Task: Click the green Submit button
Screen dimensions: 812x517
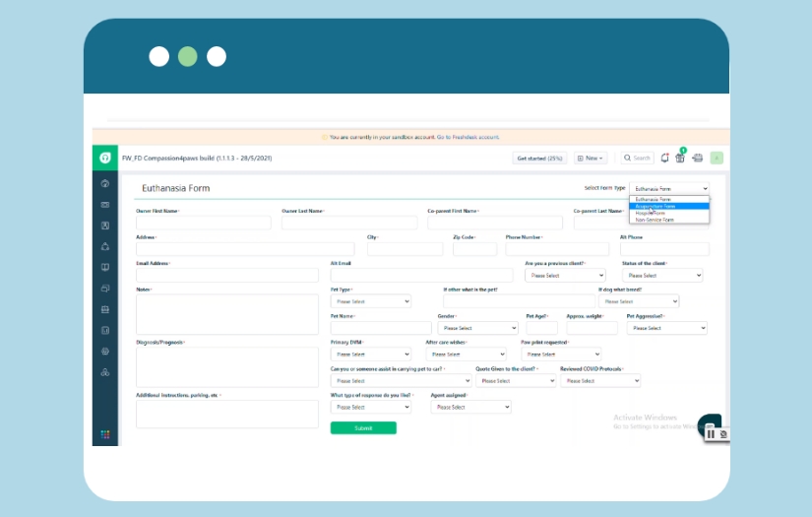Action: tap(363, 428)
